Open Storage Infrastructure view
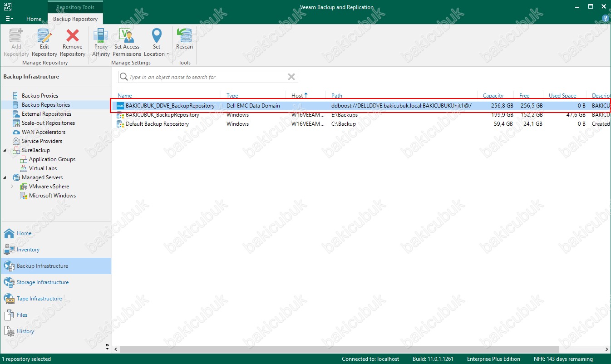 (56, 282)
